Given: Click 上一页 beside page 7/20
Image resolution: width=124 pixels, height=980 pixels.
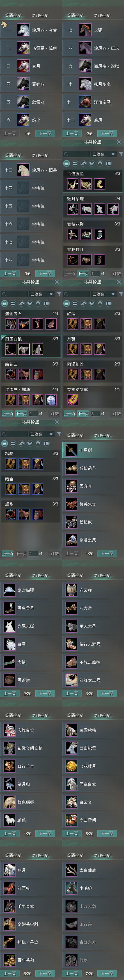Looking at the screenshot, I should pos(72,974).
